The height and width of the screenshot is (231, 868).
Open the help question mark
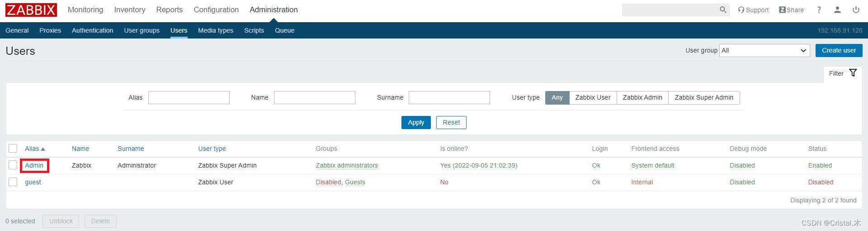pos(819,10)
